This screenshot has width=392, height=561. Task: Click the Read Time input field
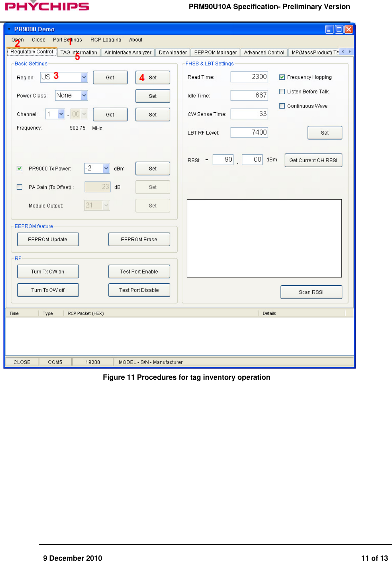(x=249, y=77)
